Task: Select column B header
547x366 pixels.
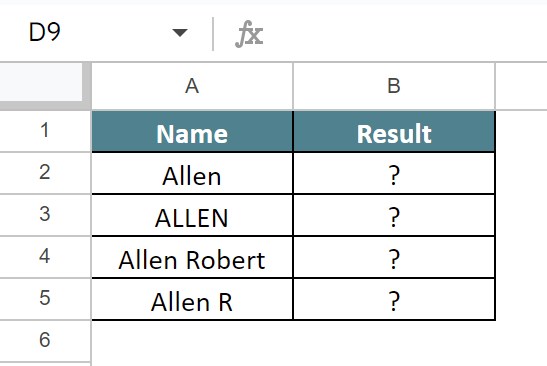Action: tap(394, 86)
